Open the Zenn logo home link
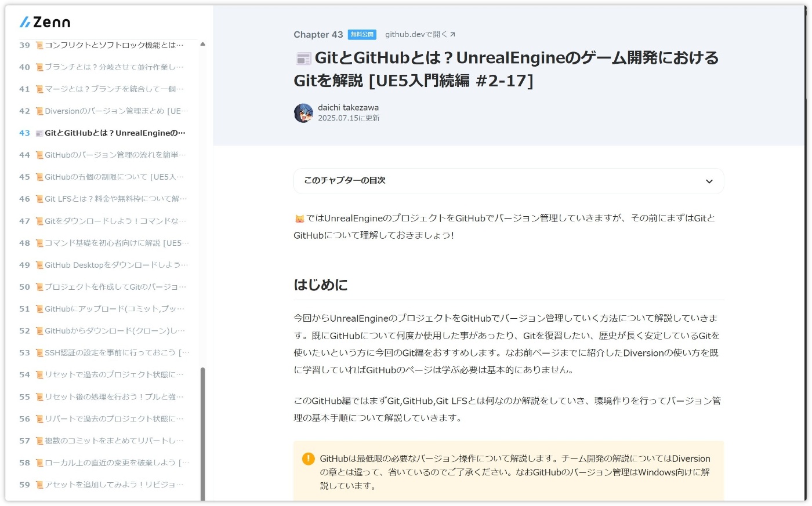Image resolution: width=812 pixels, height=506 pixels. (x=45, y=22)
